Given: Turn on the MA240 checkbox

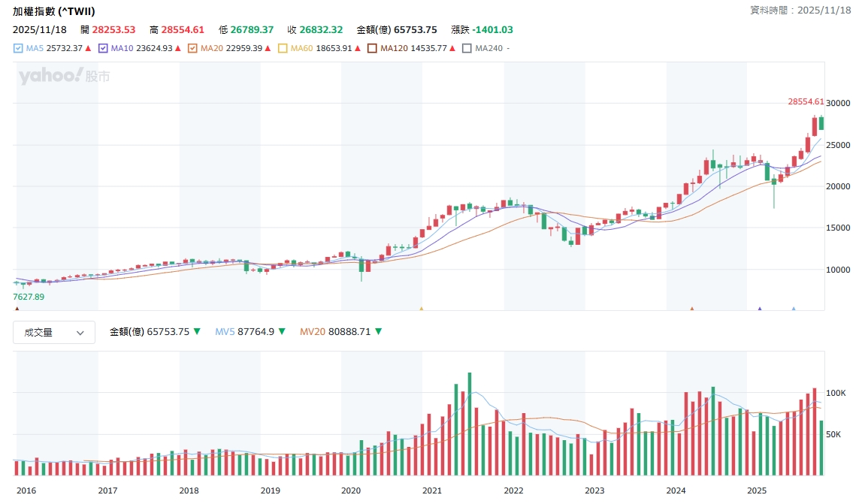Looking at the screenshot, I should [467, 48].
